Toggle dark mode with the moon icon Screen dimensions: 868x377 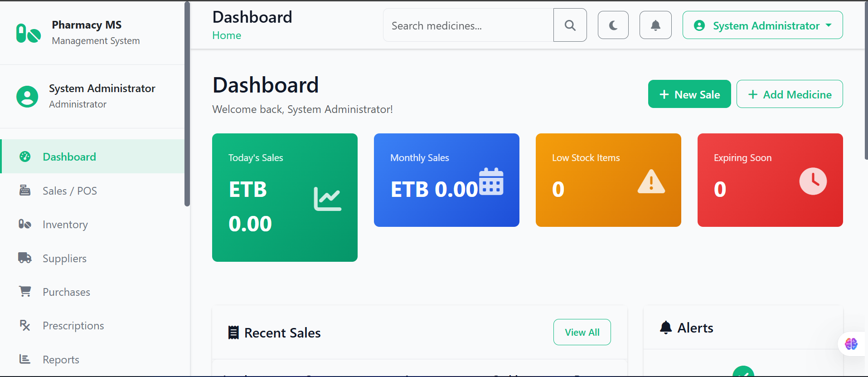tap(613, 25)
